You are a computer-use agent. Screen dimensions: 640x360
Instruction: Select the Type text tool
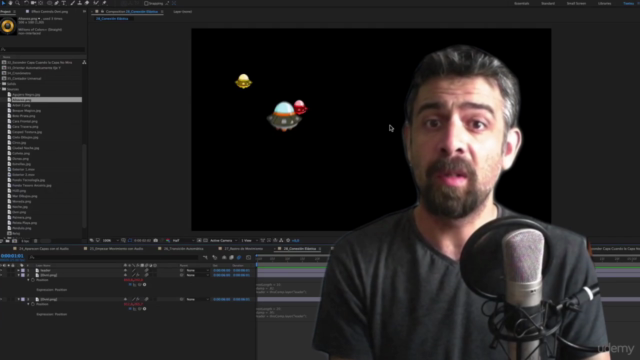pyautogui.click(x=64, y=3)
